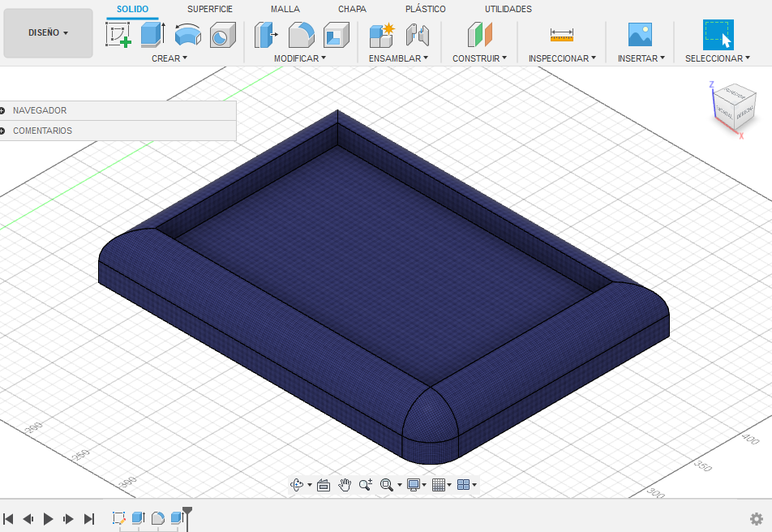Select the Extrude tool

[152, 36]
